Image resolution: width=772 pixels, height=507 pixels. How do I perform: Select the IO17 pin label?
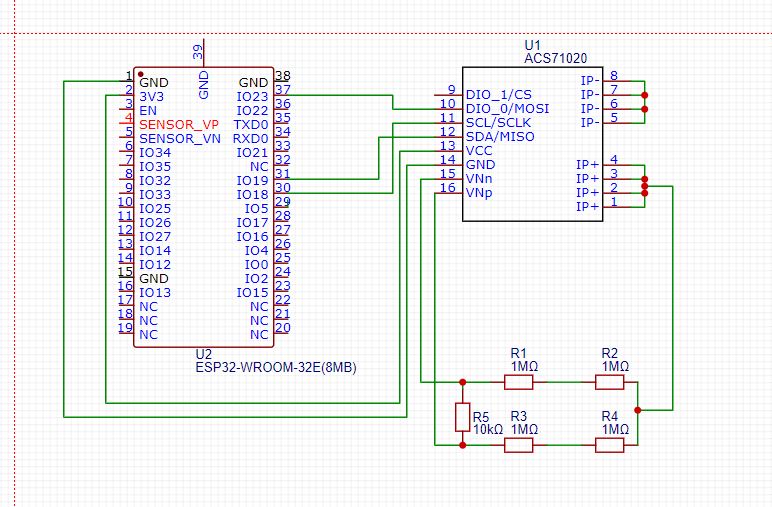252,222
